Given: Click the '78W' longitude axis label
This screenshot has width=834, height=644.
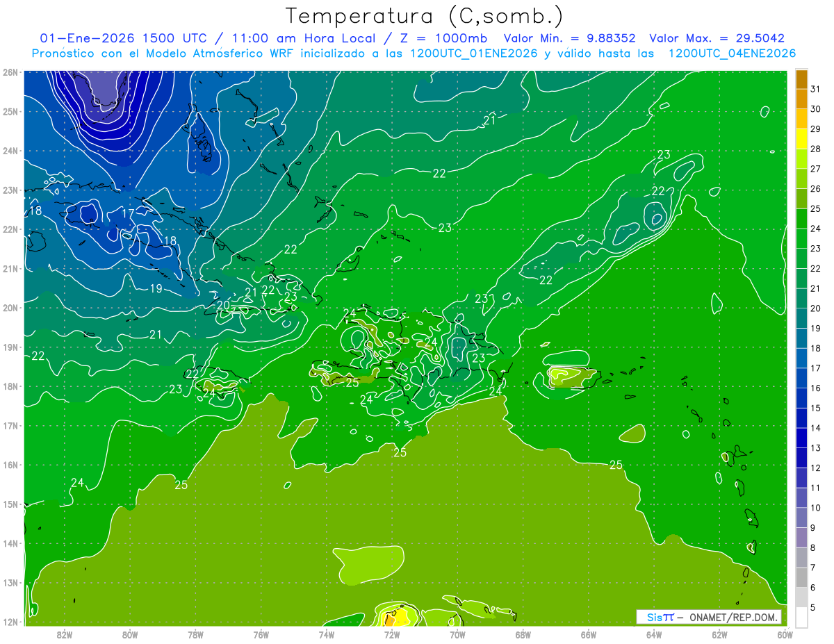Looking at the screenshot, I should [195, 634].
